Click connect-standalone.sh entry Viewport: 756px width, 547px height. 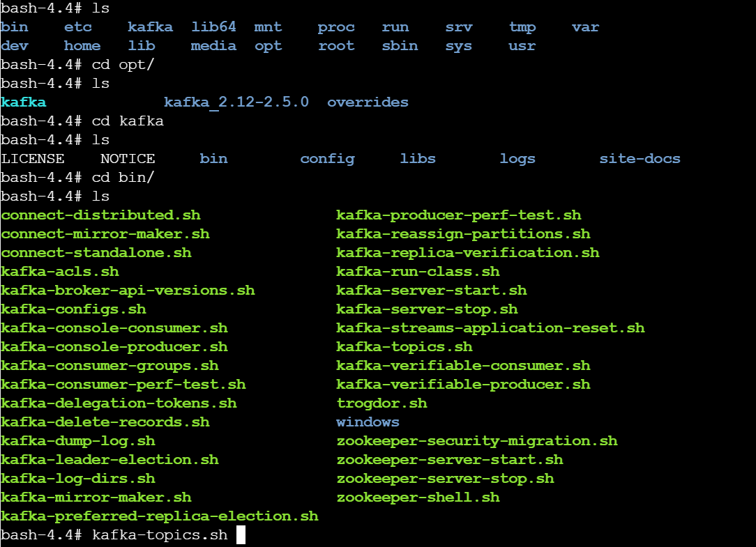tap(96, 252)
